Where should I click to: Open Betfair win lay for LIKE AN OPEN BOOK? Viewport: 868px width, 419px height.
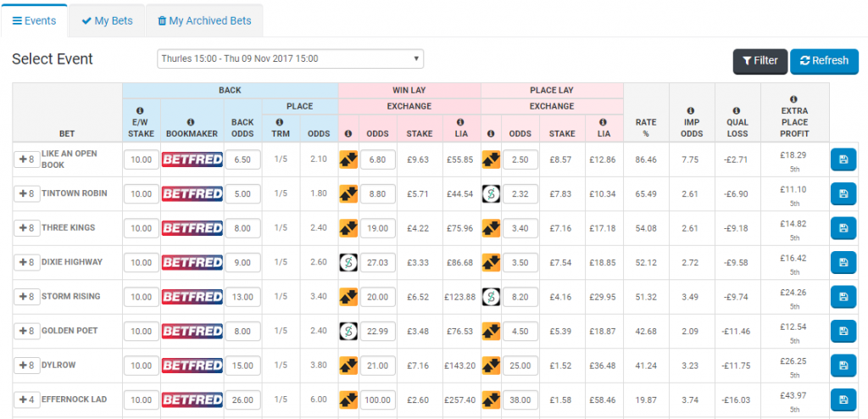click(348, 159)
